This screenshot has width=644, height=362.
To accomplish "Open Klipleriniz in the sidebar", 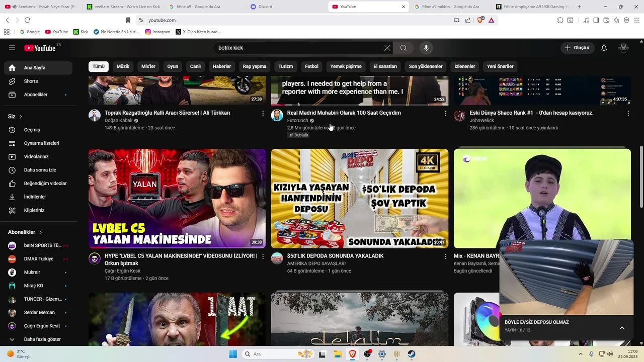I will [38, 210].
